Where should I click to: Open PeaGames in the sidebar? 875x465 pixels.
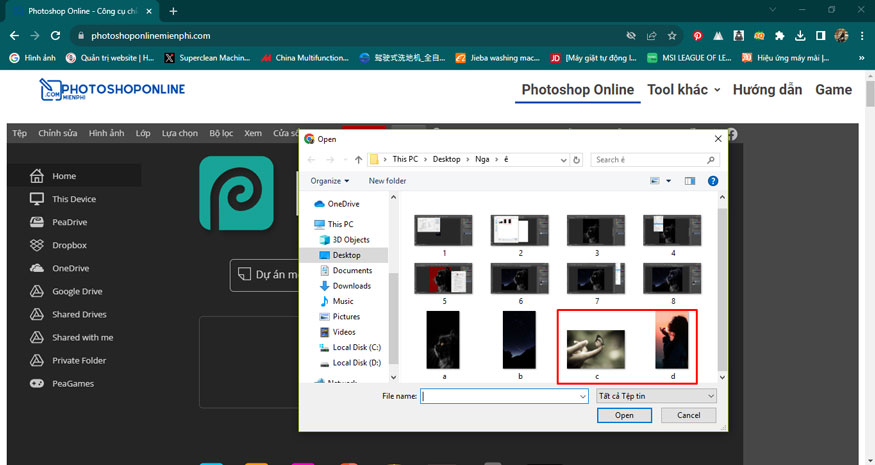pyautogui.click(x=74, y=383)
